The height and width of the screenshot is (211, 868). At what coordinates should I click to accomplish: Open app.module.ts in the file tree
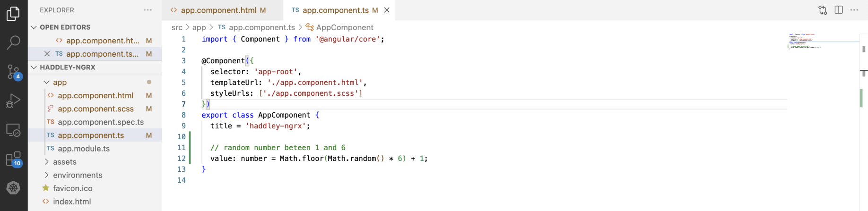(x=84, y=149)
